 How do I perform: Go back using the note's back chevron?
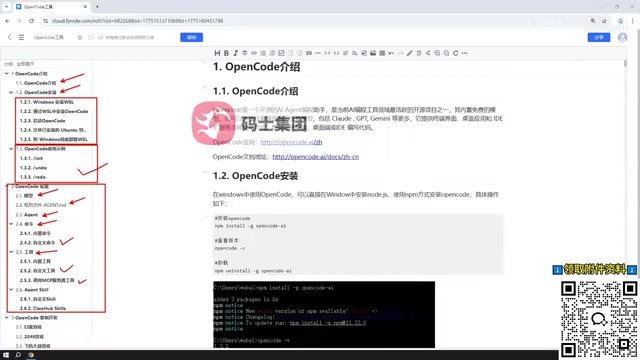pyautogui.click(x=9, y=37)
